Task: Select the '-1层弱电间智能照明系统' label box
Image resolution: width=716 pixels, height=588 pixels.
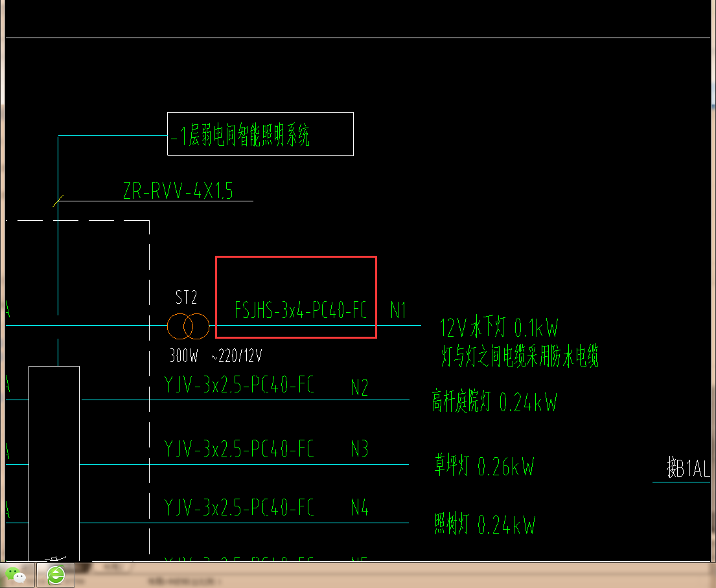Action: [x=260, y=134]
